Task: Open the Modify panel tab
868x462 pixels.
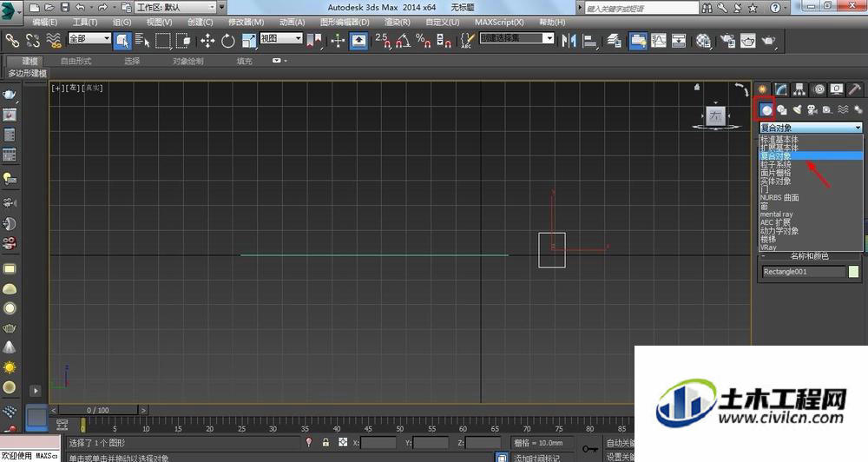Action: tap(780, 89)
